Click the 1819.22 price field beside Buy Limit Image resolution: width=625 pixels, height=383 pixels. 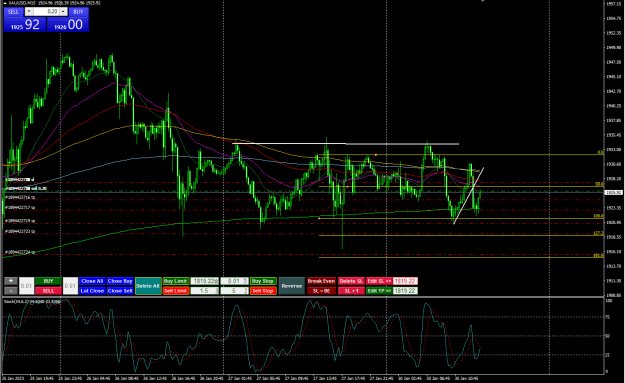click(x=204, y=281)
